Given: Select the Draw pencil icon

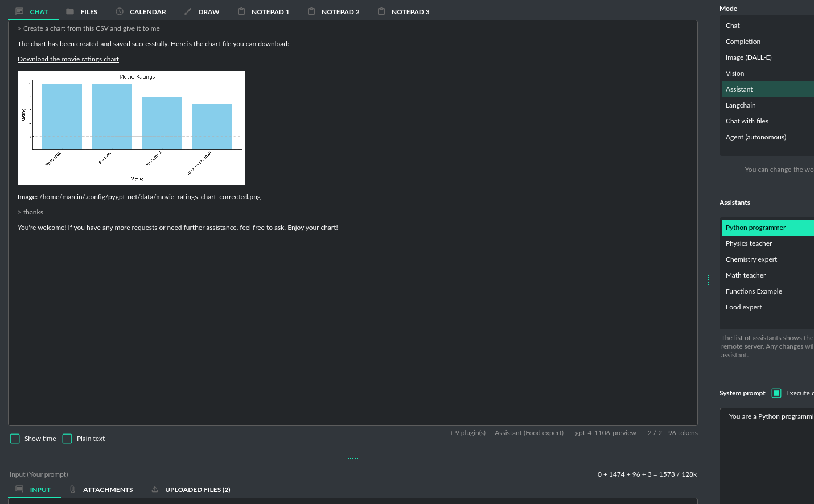Looking at the screenshot, I should coord(187,11).
